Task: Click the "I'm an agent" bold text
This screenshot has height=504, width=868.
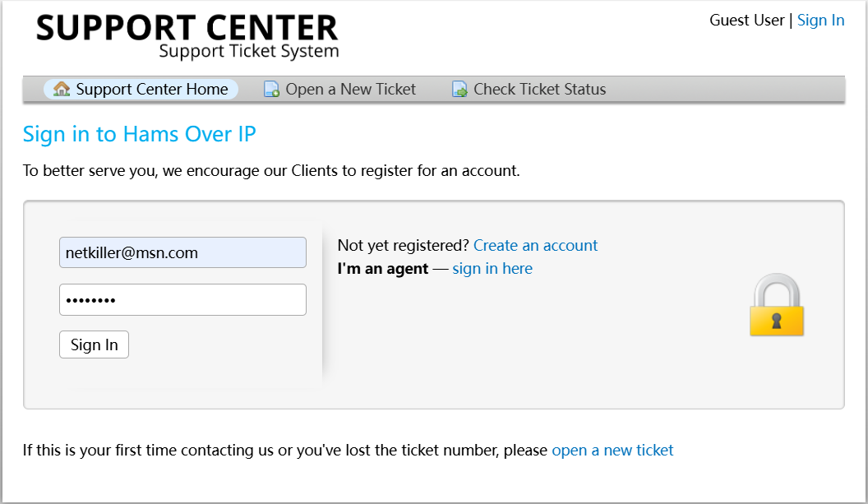Action: tap(382, 269)
